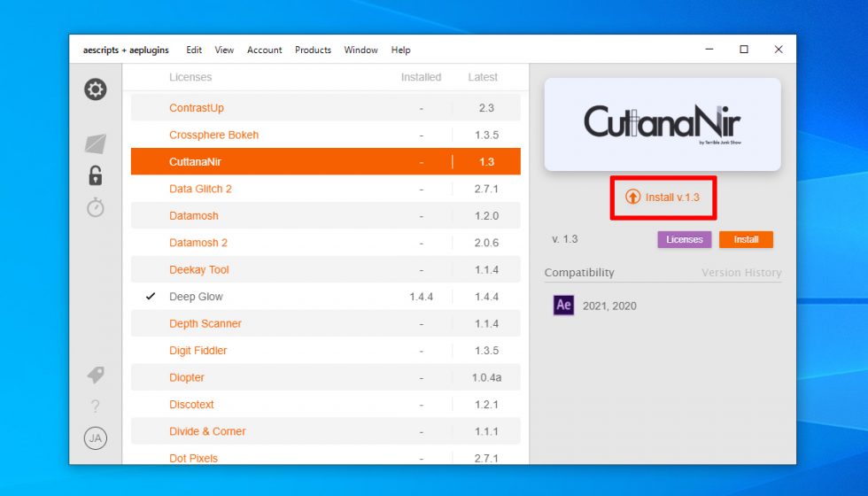Select the Crossphere Bokeh row

click(x=326, y=135)
